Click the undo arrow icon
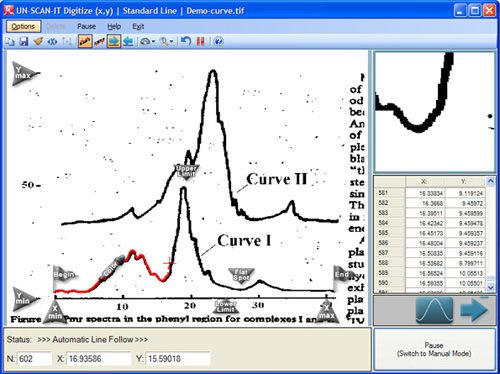This screenshot has height=374, width=500. (186, 42)
